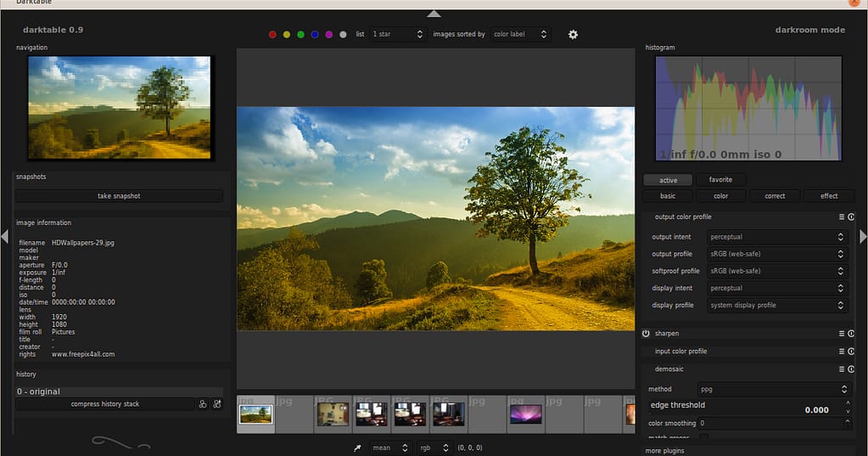Collapse the left panel with the arrow

(4, 236)
